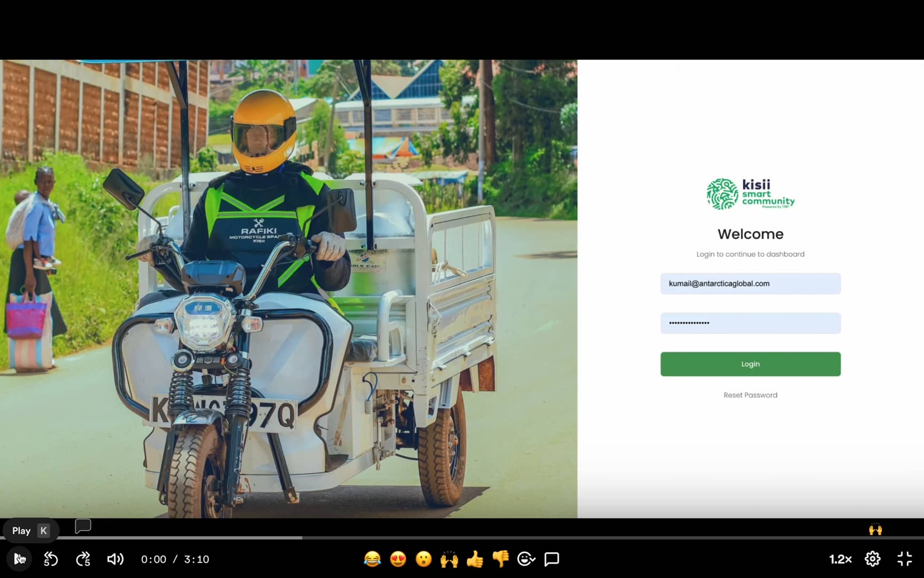
Task: Click the rewind 5 seconds icon
Action: click(x=51, y=559)
